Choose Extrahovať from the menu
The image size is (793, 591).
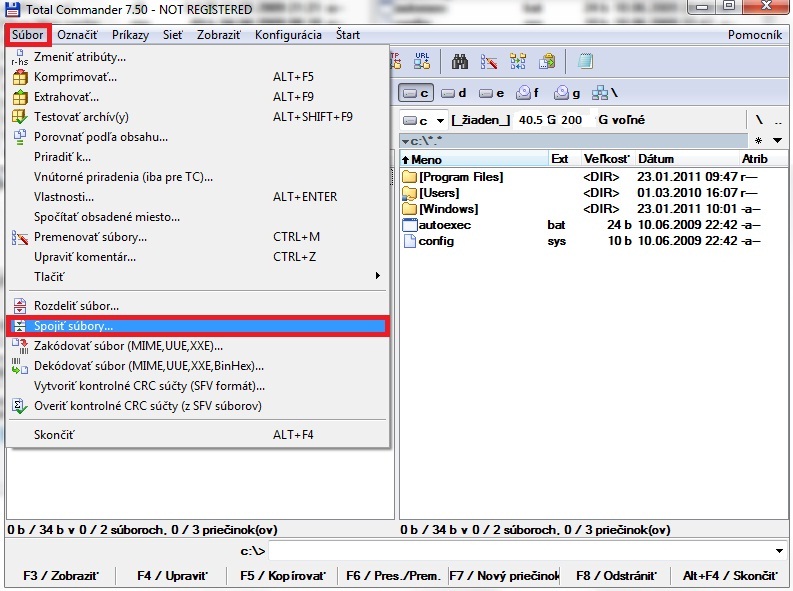point(197,97)
